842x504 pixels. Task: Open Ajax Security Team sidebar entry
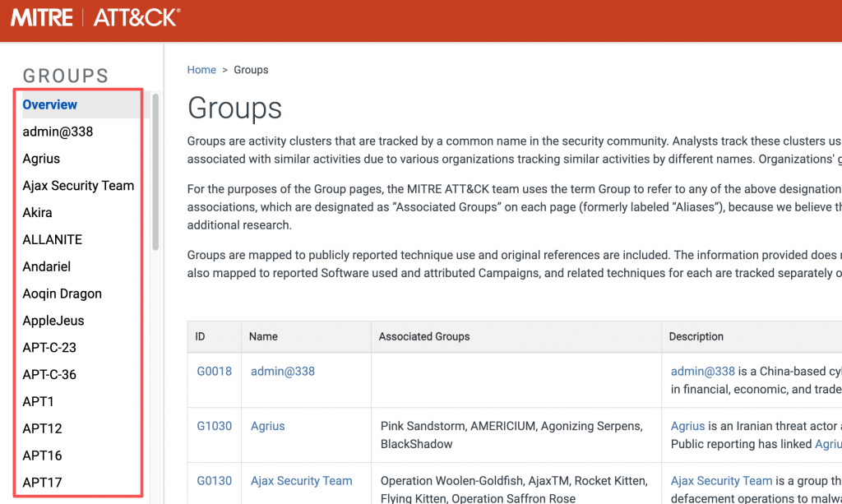pos(78,186)
